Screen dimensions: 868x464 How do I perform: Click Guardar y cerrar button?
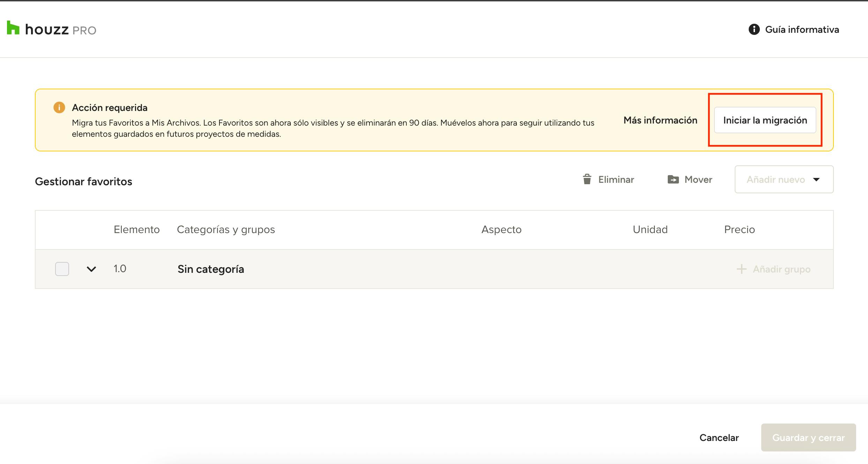click(x=808, y=437)
